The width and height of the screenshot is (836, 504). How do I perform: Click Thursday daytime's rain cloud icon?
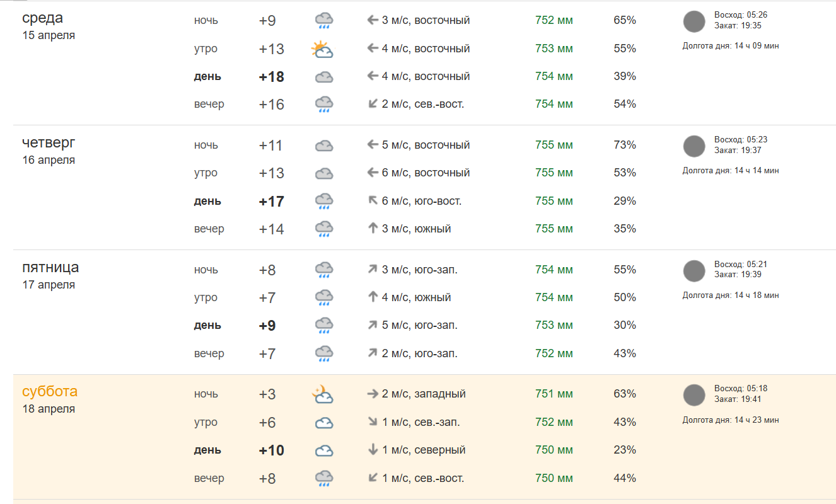324,202
